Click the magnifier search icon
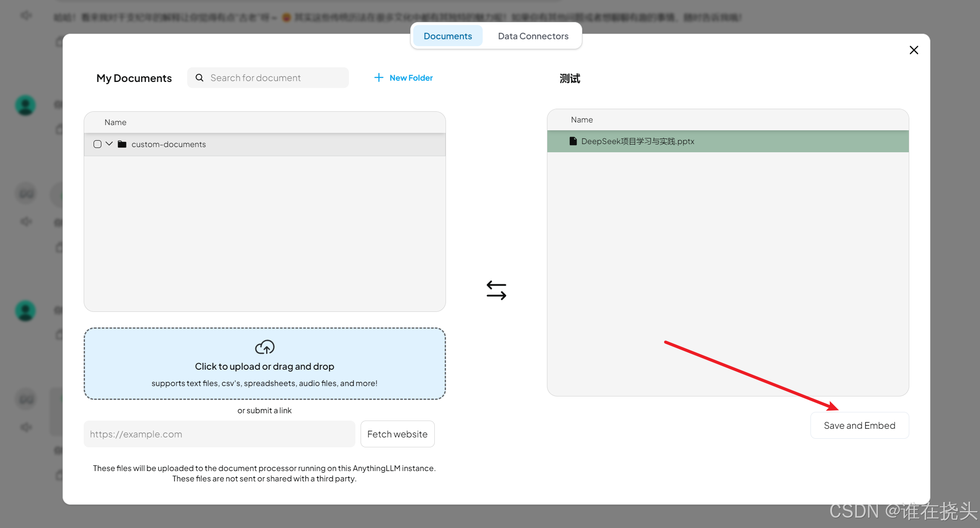 (x=199, y=78)
